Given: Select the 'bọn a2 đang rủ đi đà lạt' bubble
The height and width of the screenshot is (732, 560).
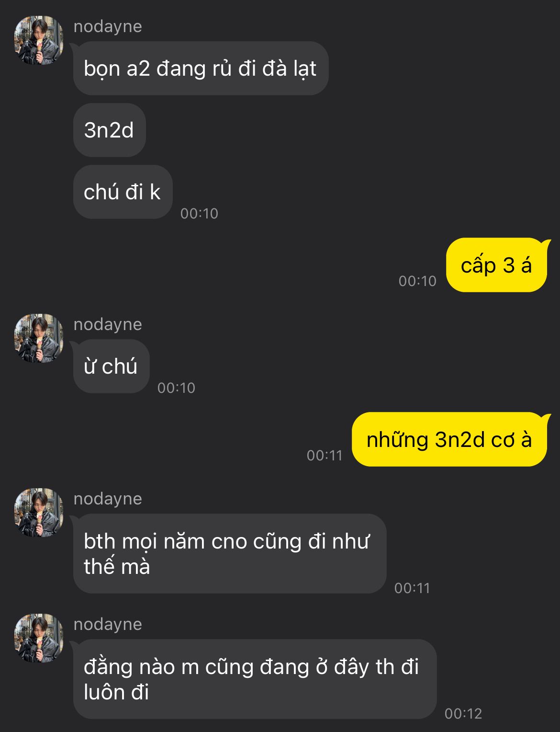Looking at the screenshot, I should click(x=201, y=68).
